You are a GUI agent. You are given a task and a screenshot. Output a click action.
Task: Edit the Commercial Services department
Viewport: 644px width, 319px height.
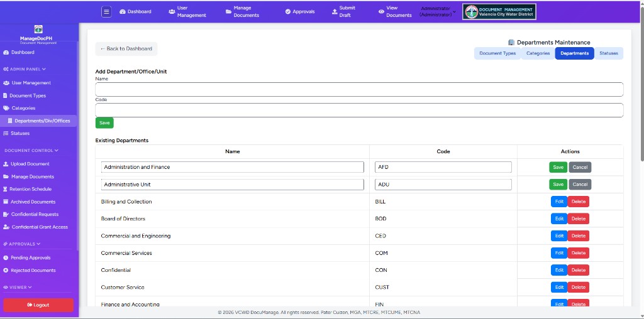(x=559, y=253)
